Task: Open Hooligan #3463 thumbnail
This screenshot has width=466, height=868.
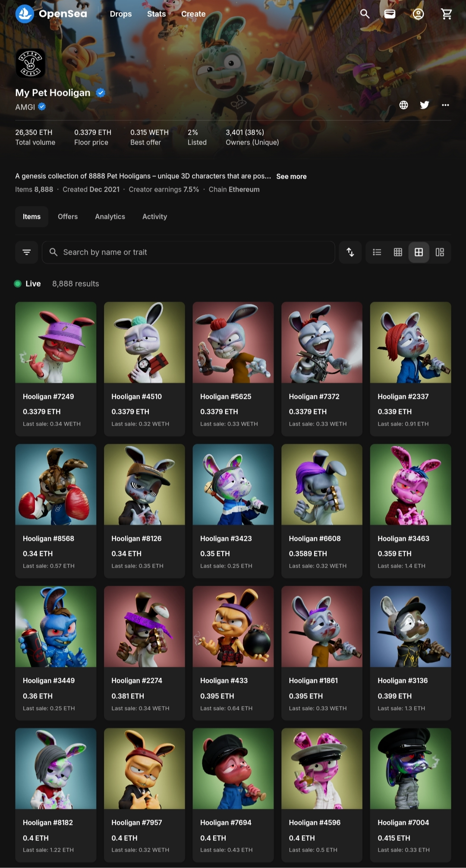Action: point(410,484)
